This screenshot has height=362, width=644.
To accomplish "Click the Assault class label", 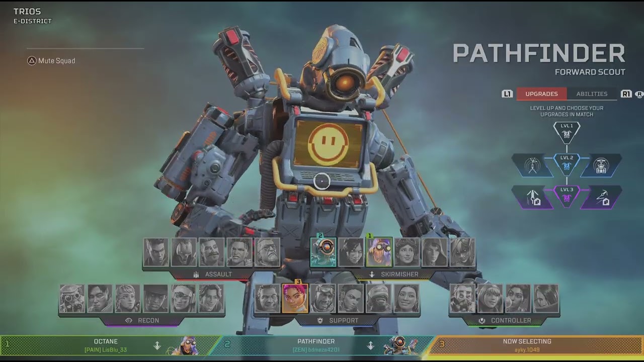I will pyautogui.click(x=218, y=275).
